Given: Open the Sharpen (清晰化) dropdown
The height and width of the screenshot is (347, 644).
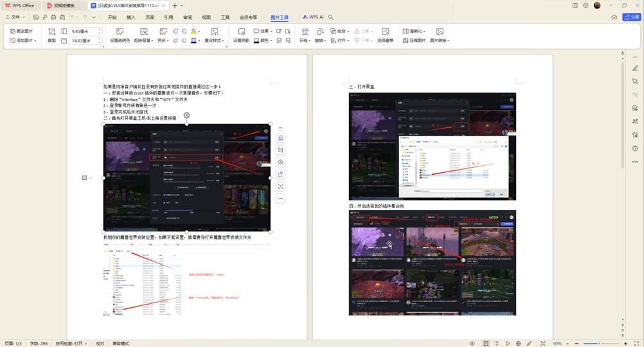Looking at the screenshot, I should (414, 31).
